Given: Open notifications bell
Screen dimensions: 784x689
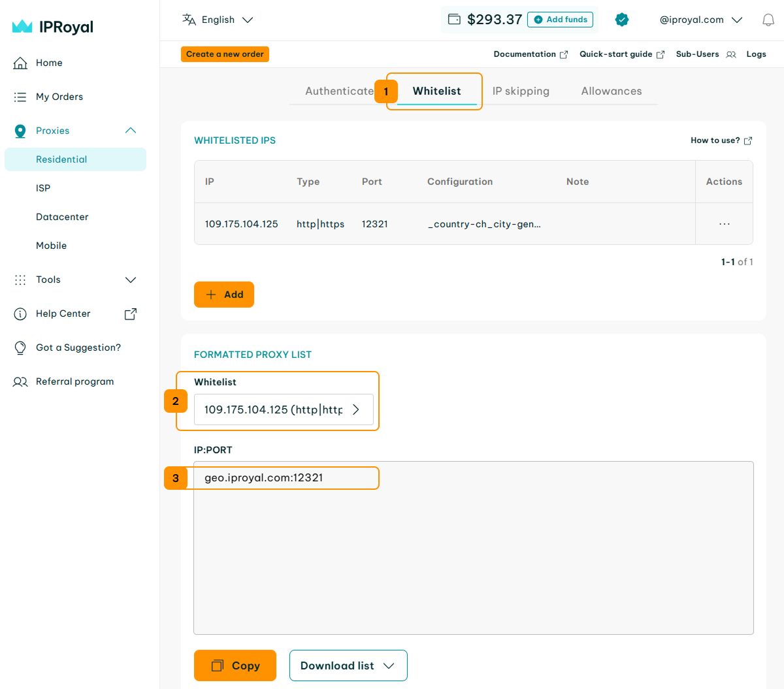Looking at the screenshot, I should coord(768,20).
